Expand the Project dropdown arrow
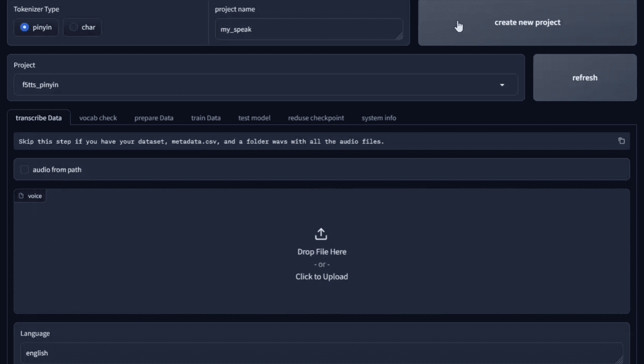Image resolution: width=644 pixels, height=364 pixels. (502, 85)
